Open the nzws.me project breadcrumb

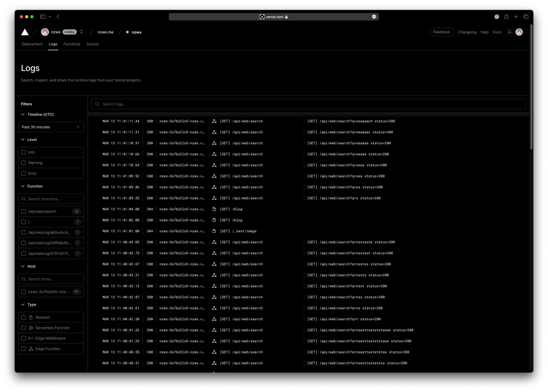[106, 32]
